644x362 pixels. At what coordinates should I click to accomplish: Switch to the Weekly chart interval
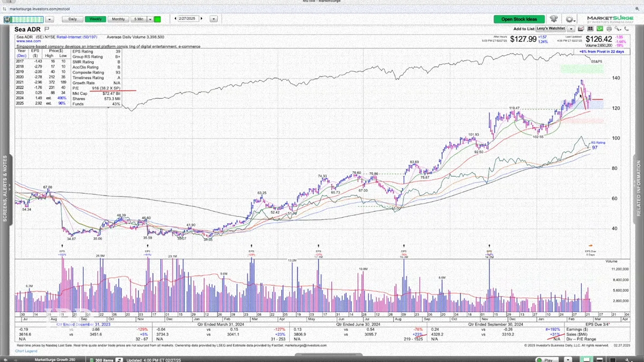(x=95, y=19)
